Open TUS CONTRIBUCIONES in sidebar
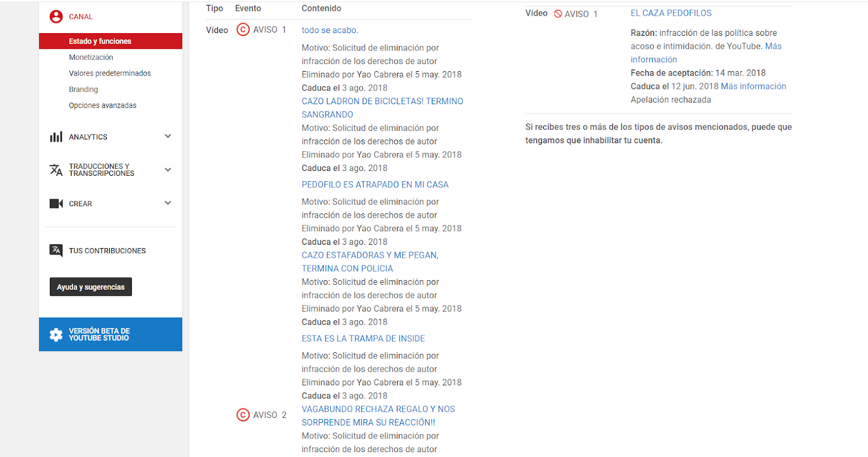The width and height of the screenshot is (868, 457). [107, 251]
